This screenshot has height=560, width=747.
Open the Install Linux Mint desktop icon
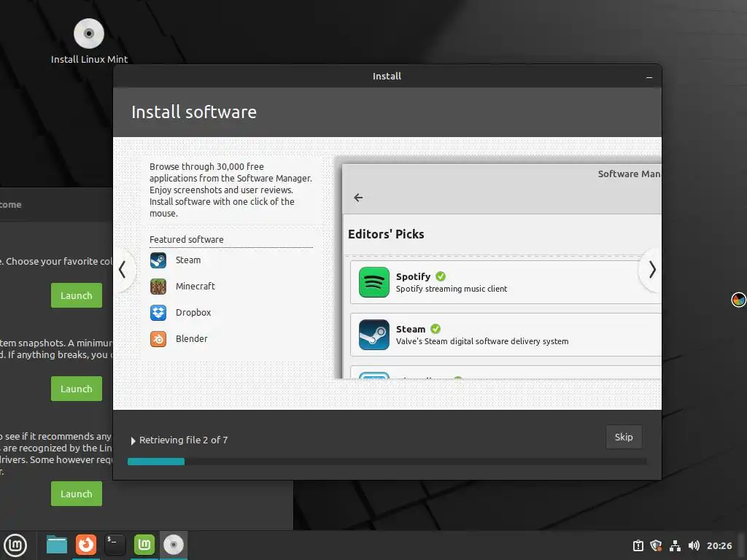tap(89, 41)
